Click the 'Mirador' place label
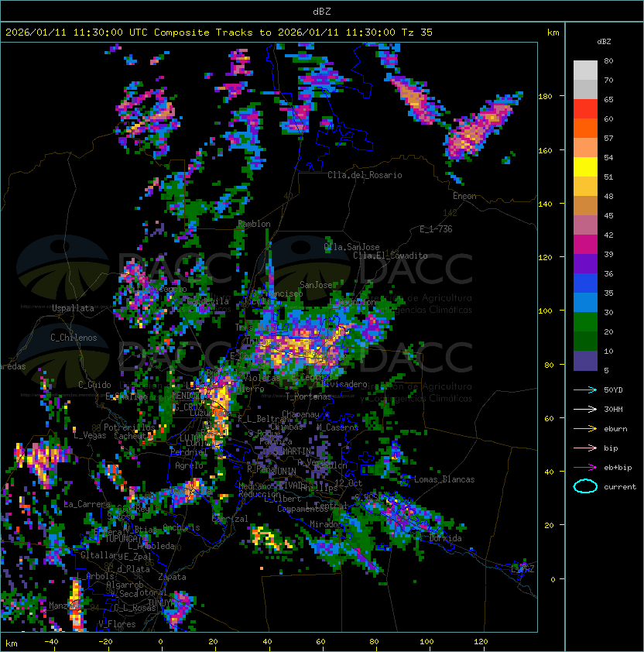 326,524
